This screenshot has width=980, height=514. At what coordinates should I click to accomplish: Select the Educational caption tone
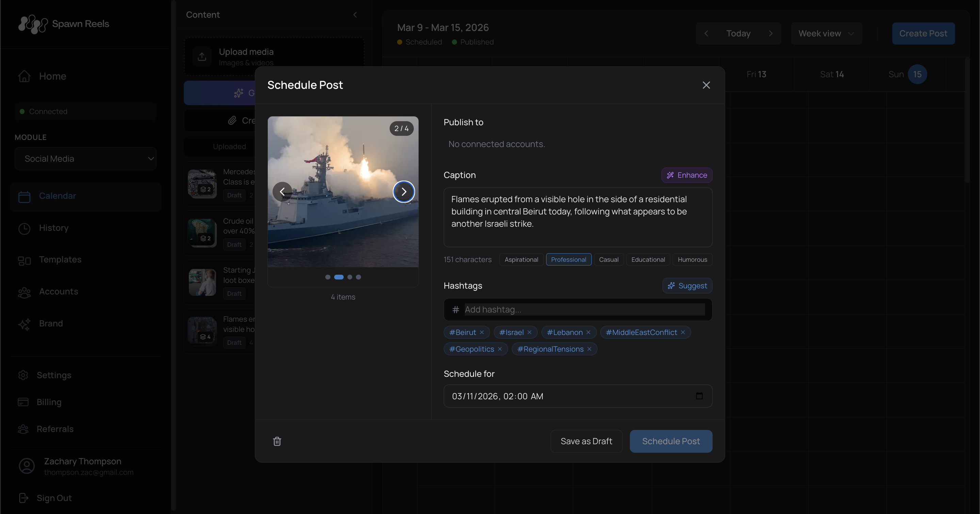(x=648, y=259)
